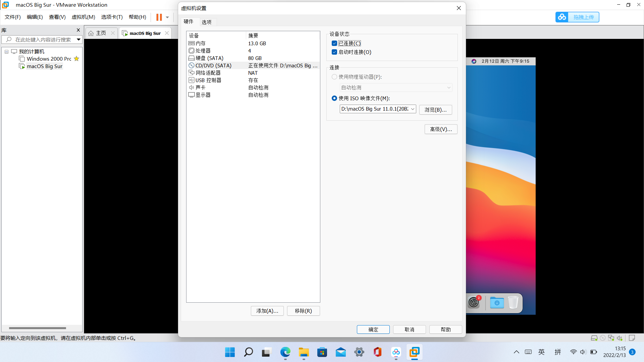Select the 内存 (memory) device entry

(x=201, y=43)
